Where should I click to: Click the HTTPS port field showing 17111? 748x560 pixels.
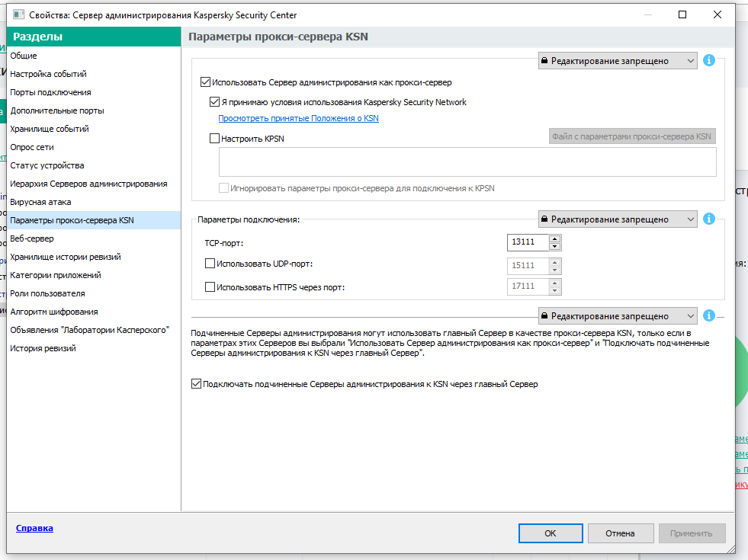click(x=528, y=286)
